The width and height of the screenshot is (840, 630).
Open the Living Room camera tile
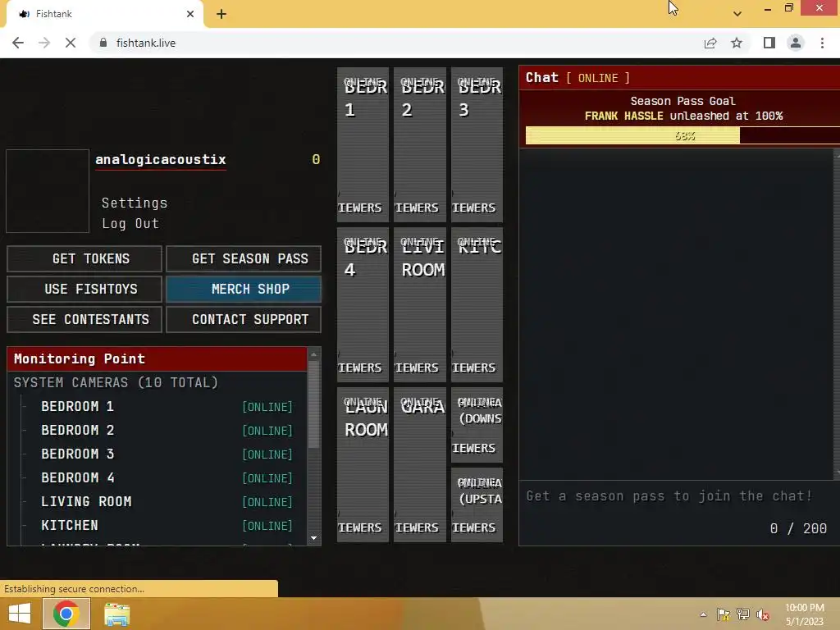point(420,305)
